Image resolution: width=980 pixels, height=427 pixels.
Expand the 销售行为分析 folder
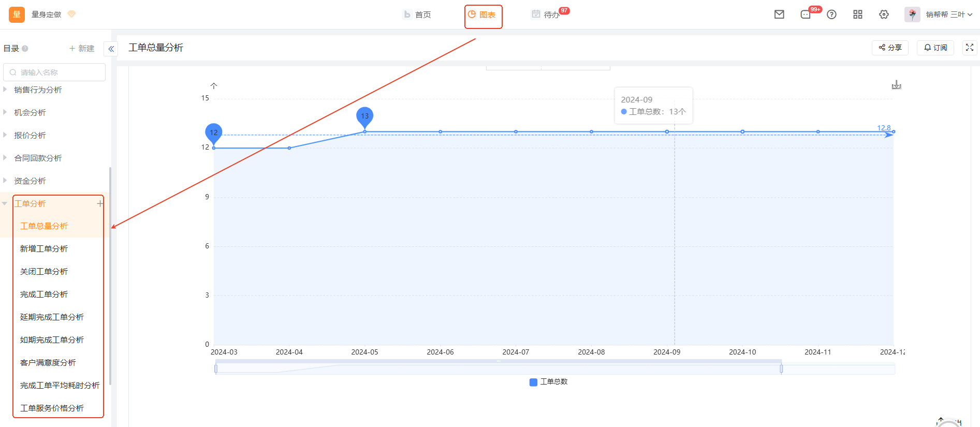coord(5,90)
